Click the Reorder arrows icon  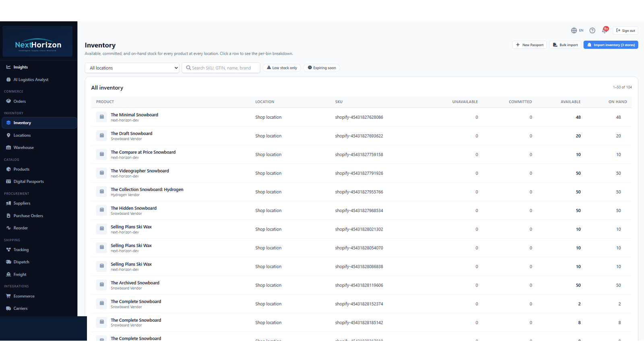[8, 228]
